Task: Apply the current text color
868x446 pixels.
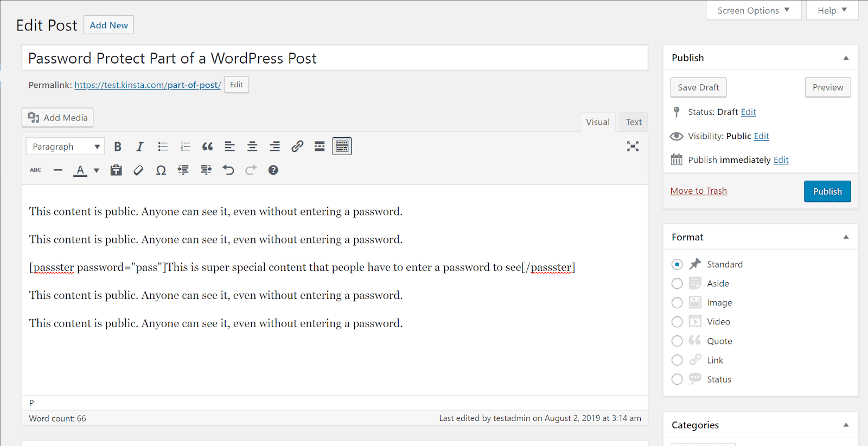Action: coord(80,170)
